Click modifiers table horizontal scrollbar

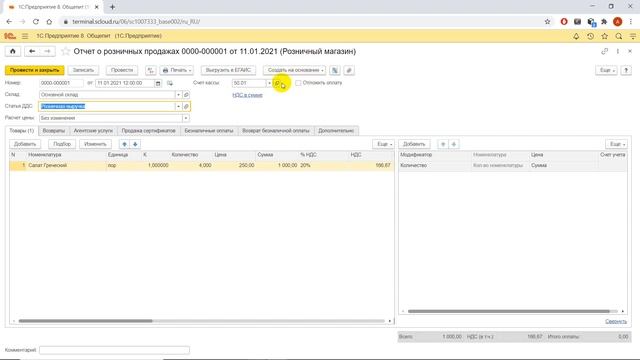point(509,311)
